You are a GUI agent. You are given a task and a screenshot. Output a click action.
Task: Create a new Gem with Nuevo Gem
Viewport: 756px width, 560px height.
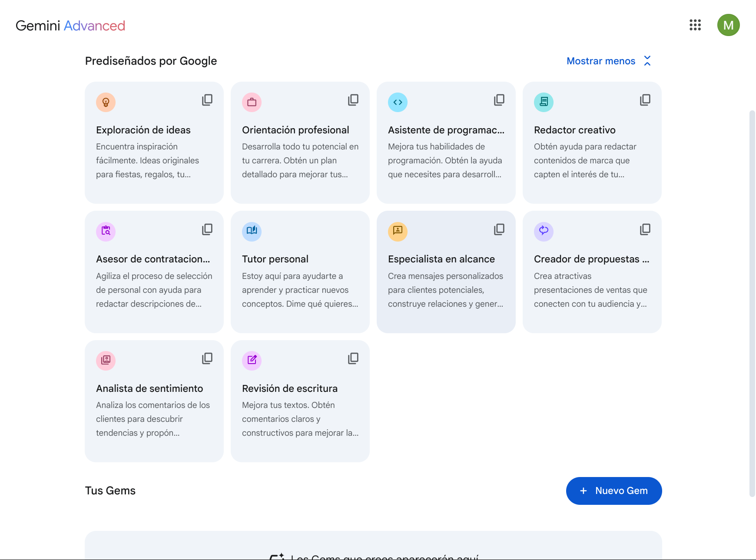[613, 491]
